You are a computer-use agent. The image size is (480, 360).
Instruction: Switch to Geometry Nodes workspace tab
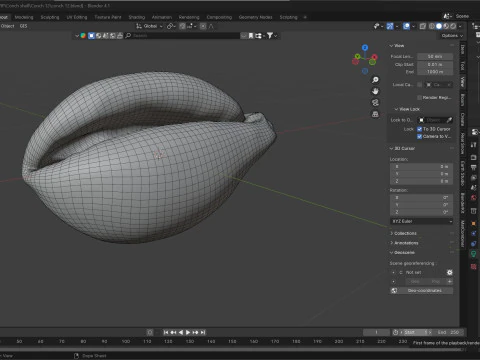255,17
